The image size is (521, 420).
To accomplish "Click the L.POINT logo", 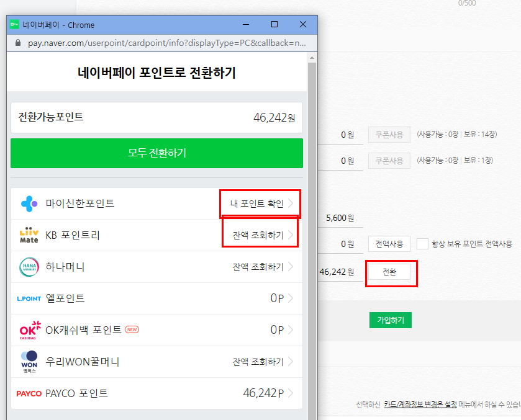I will tap(29, 298).
